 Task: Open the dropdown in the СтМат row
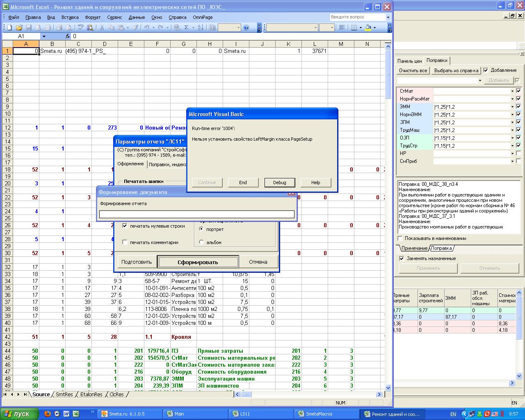click(512, 91)
